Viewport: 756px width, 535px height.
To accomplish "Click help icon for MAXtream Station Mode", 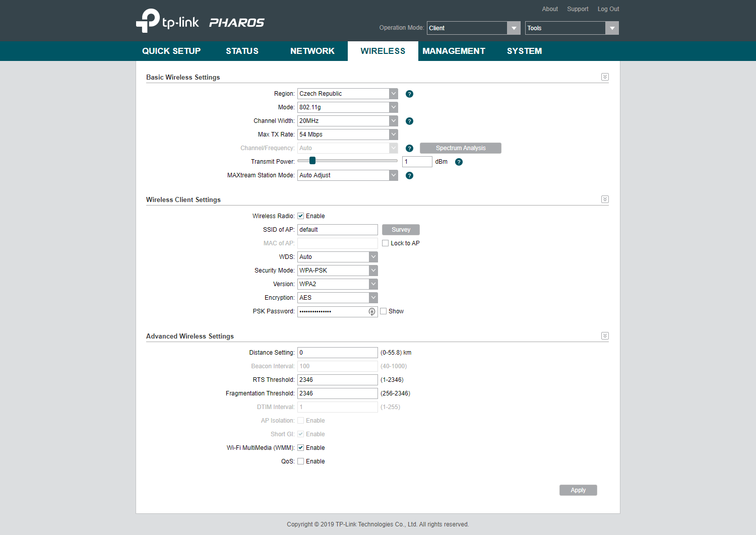I will pyautogui.click(x=409, y=176).
